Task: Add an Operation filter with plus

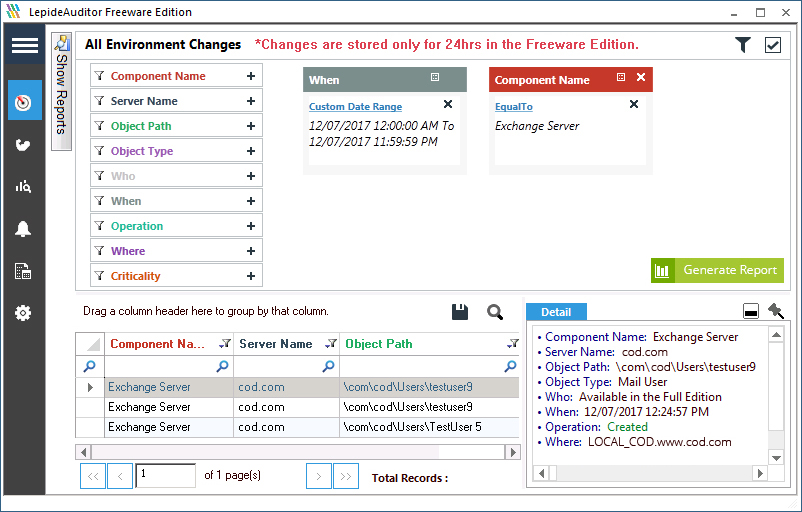Action: coord(251,226)
